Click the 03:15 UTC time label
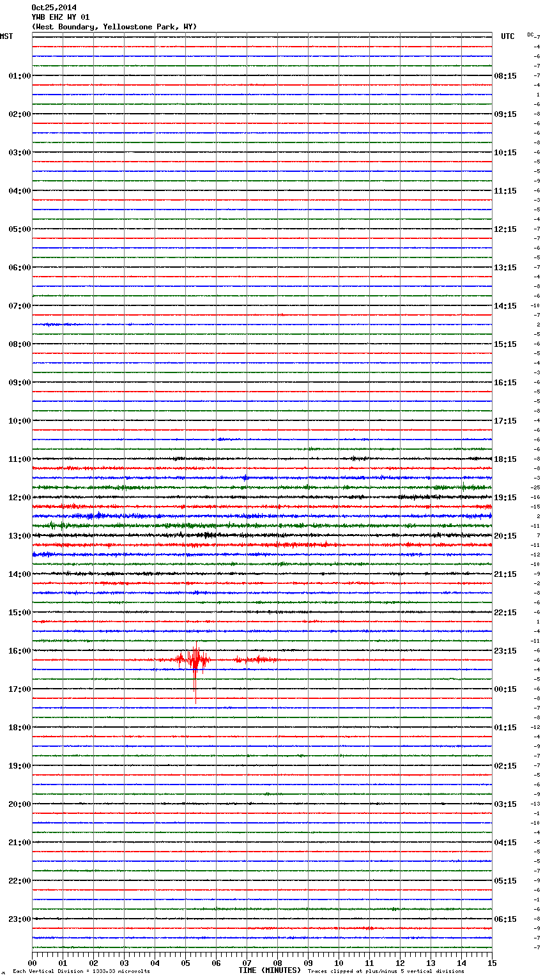Image resolution: width=543 pixels, height=980 pixels. (x=505, y=804)
